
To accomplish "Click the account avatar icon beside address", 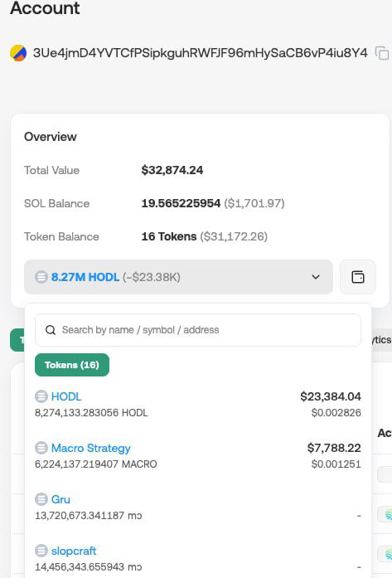I will click(18, 53).
